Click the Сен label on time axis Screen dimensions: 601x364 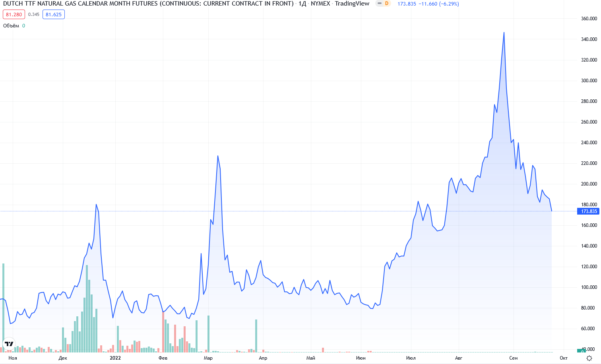tap(514, 358)
